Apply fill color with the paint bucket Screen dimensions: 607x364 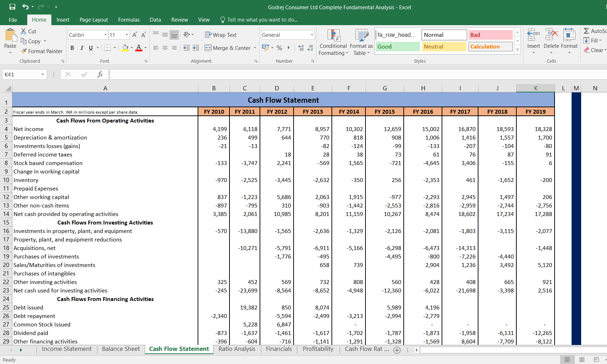pyautogui.click(x=125, y=47)
